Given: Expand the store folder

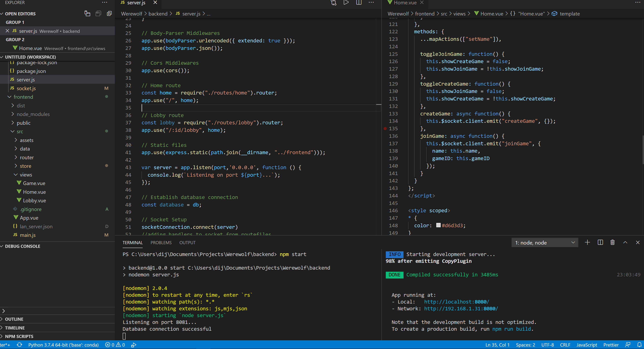Looking at the screenshot, I should click(25, 166).
